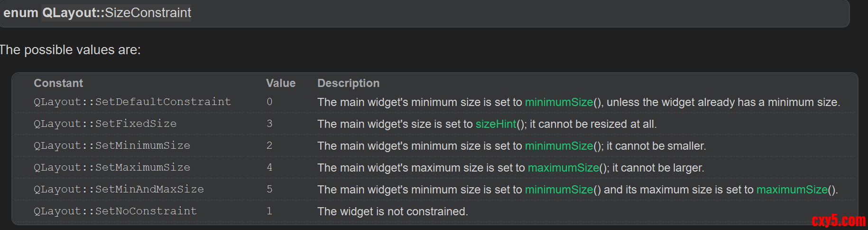The image size is (868, 230).
Task: Click the QLayout::SetFixedSize constant
Action: coord(105,124)
